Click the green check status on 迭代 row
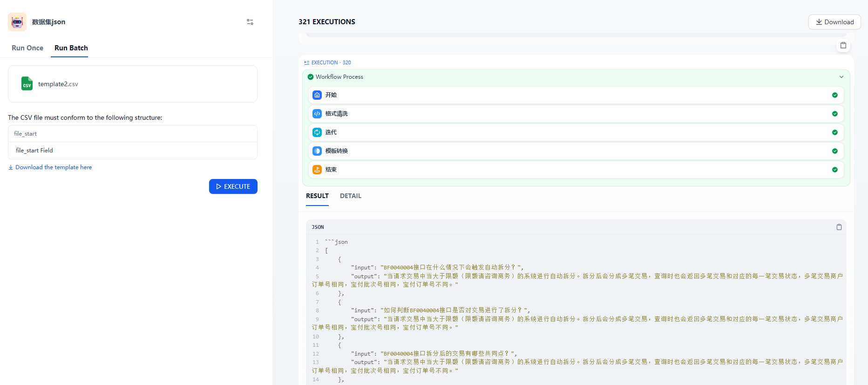This screenshot has width=868, height=385. [x=835, y=132]
